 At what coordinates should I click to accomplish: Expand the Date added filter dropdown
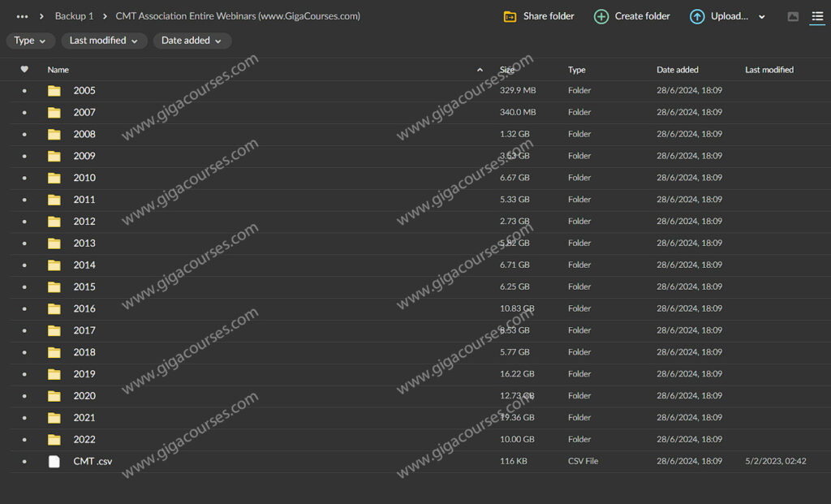192,41
